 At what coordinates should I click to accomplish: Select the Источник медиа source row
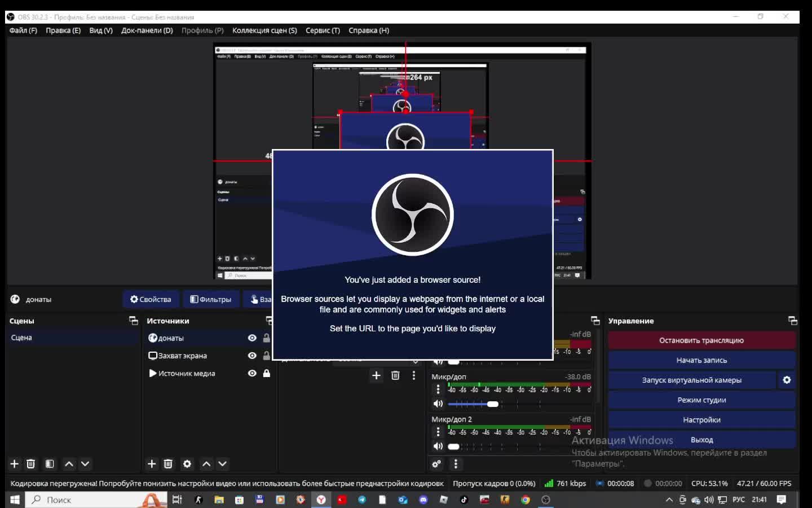[209, 373]
